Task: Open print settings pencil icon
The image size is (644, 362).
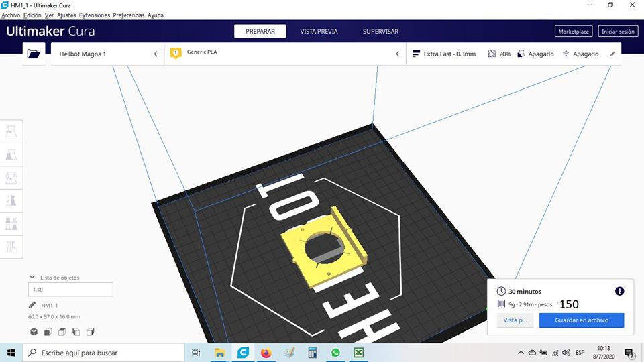Action: [x=612, y=54]
